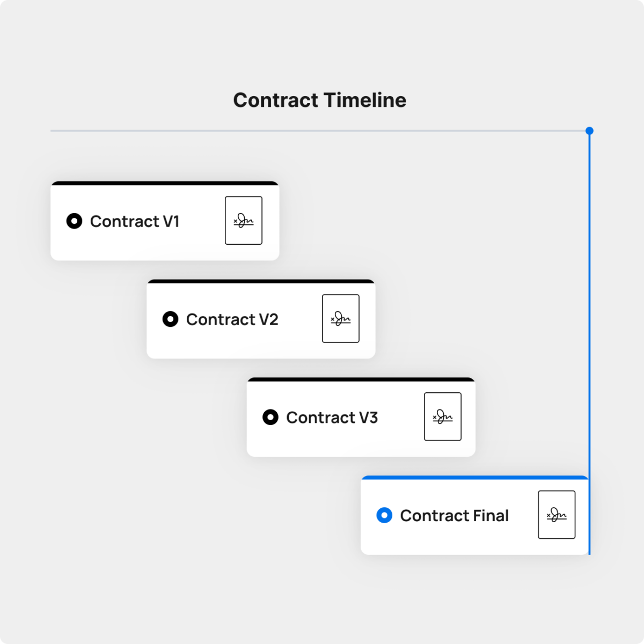Select the blue Contract Final radio button

coord(385,515)
